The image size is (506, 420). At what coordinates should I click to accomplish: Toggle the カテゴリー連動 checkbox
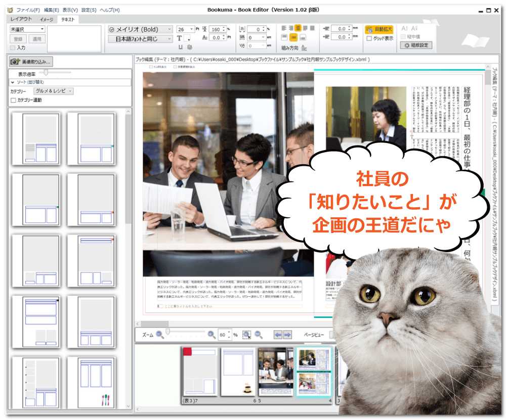point(13,100)
